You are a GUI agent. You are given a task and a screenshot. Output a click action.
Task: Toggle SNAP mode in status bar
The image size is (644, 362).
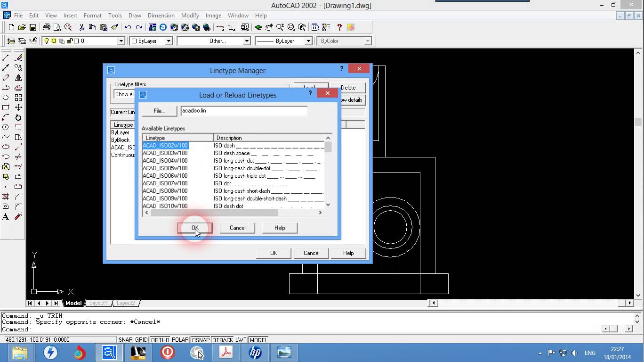tap(126, 340)
